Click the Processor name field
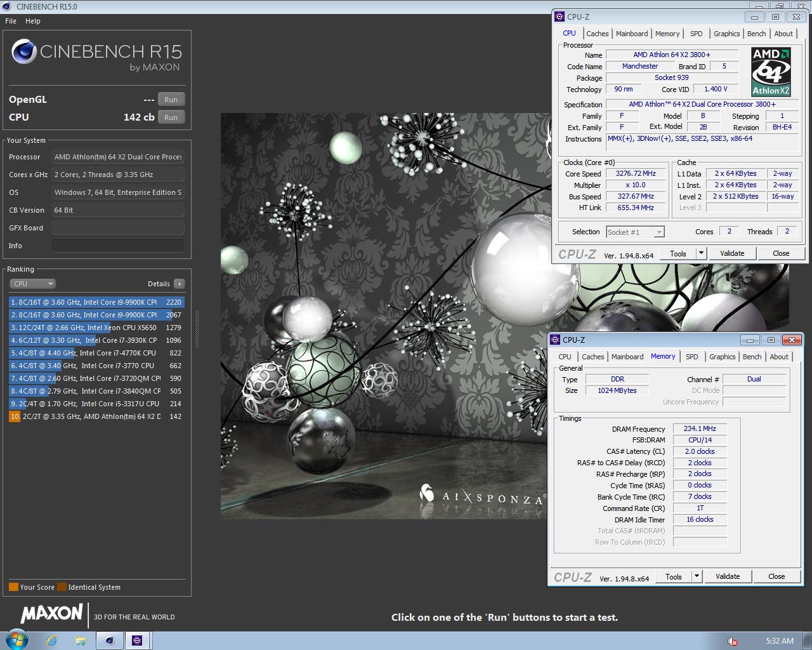 click(118, 157)
